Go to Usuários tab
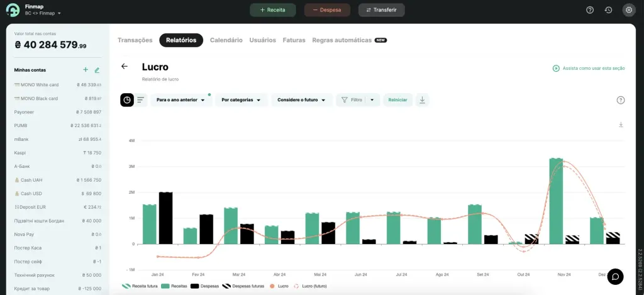The width and height of the screenshot is (644, 295). click(262, 40)
